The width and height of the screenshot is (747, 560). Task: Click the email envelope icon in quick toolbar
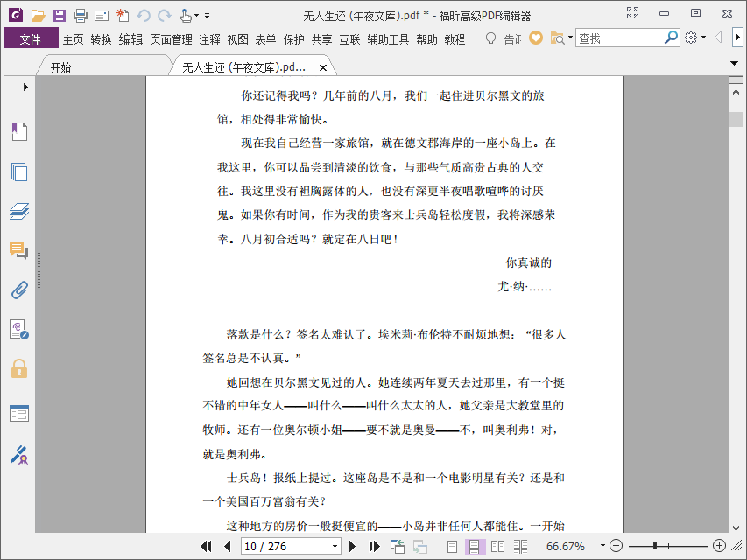tap(102, 17)
